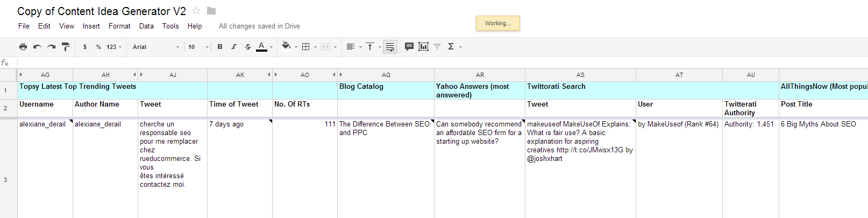This screenshot has width=868, height=218.
Task: Click the Print icon
Action: click(23, 47)
